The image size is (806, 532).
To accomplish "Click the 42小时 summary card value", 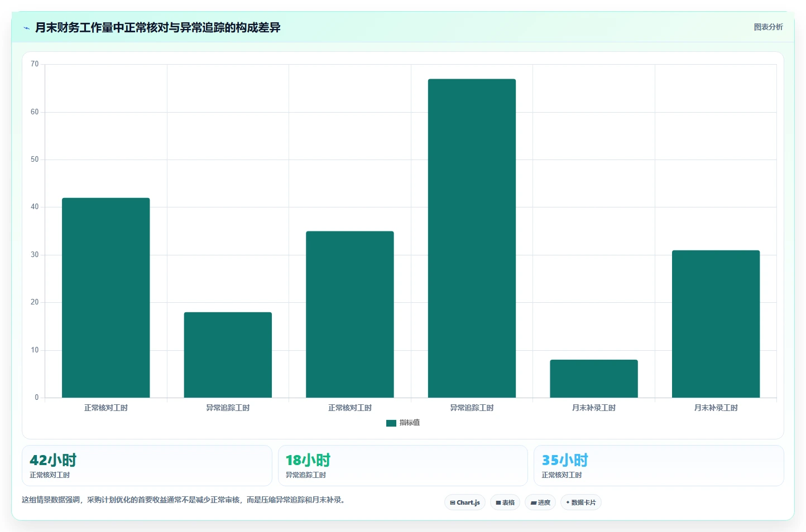I will pyautogui.click(x=53, y=460).
